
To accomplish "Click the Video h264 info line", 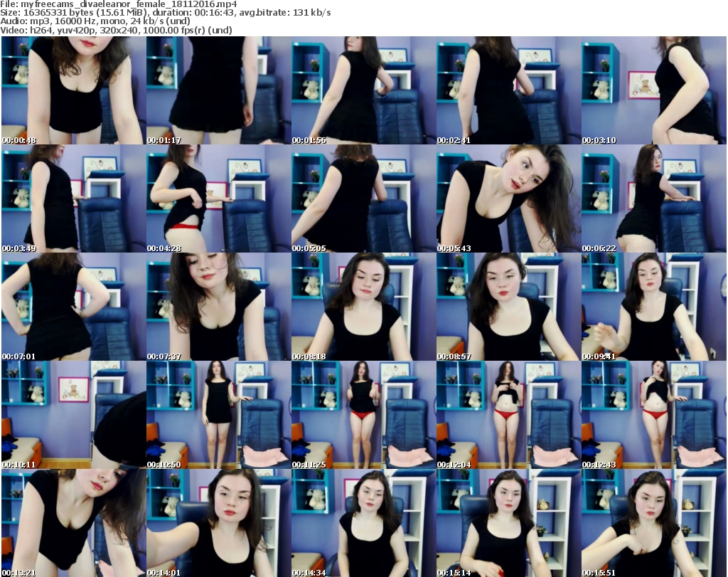I will (x=116, y=30).
